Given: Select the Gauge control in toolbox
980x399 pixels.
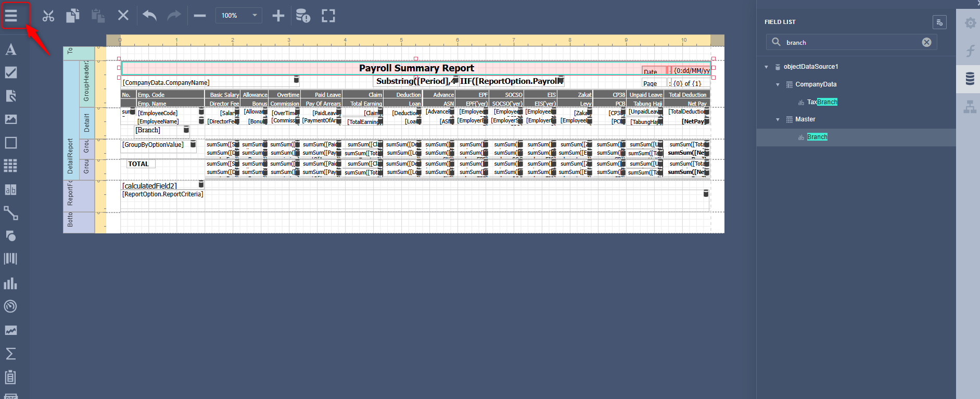Looking at the screenshot, I should [10, 306].
